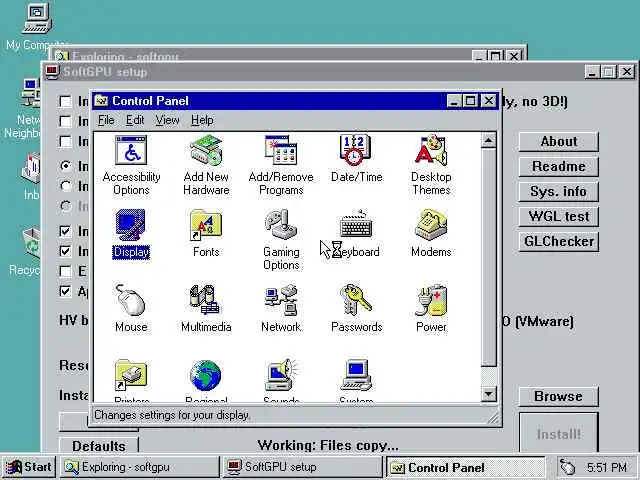Launch Add/Remove Programs
The image size is (640, 480).
click(281, 165)
